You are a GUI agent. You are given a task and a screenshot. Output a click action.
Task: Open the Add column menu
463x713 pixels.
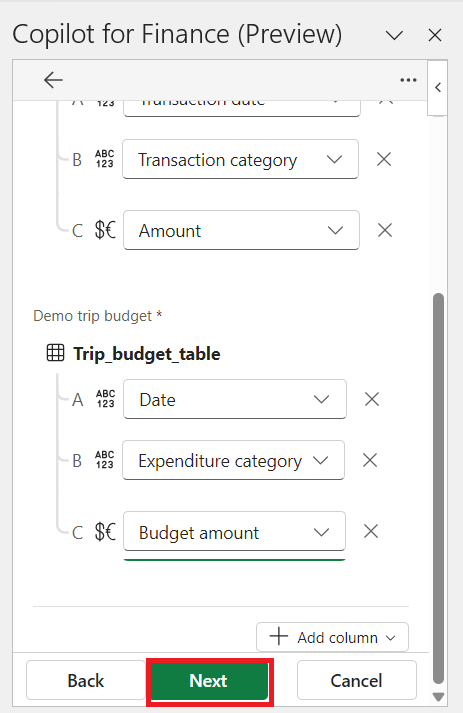click(332, 637)
